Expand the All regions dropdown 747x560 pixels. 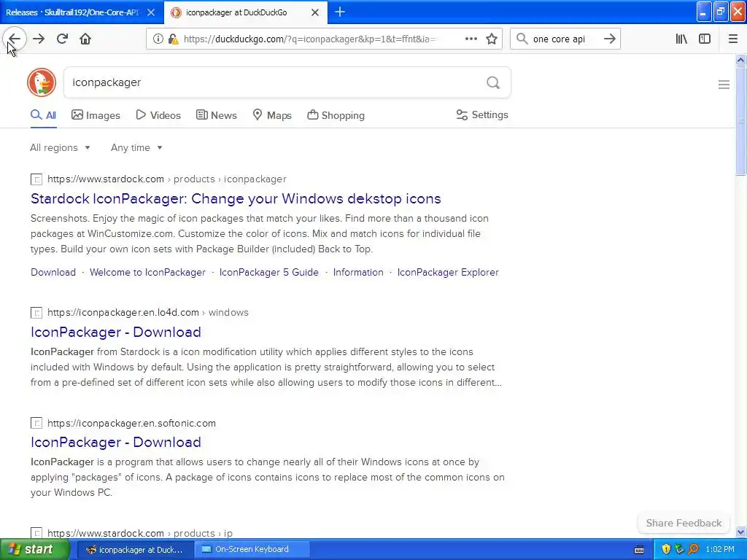coord(60,147)
